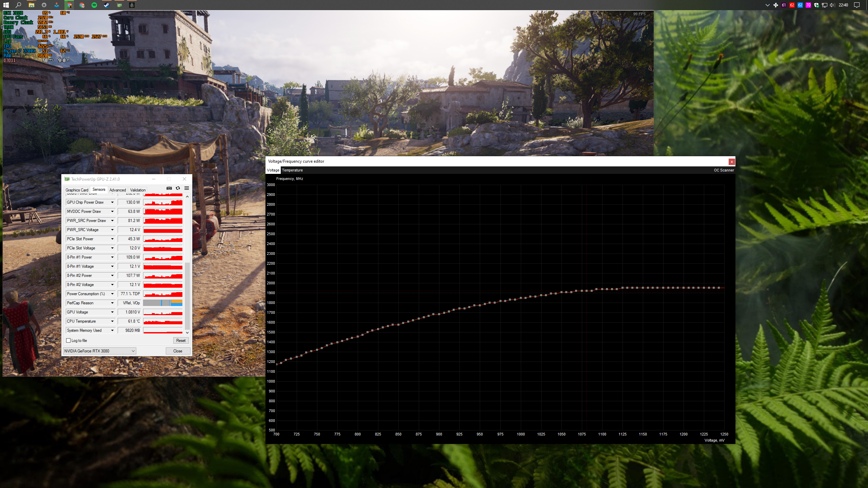868x488 pixels.
Task: Click the Reset button in GPU-Z
Action: click(x=181, y=341)
